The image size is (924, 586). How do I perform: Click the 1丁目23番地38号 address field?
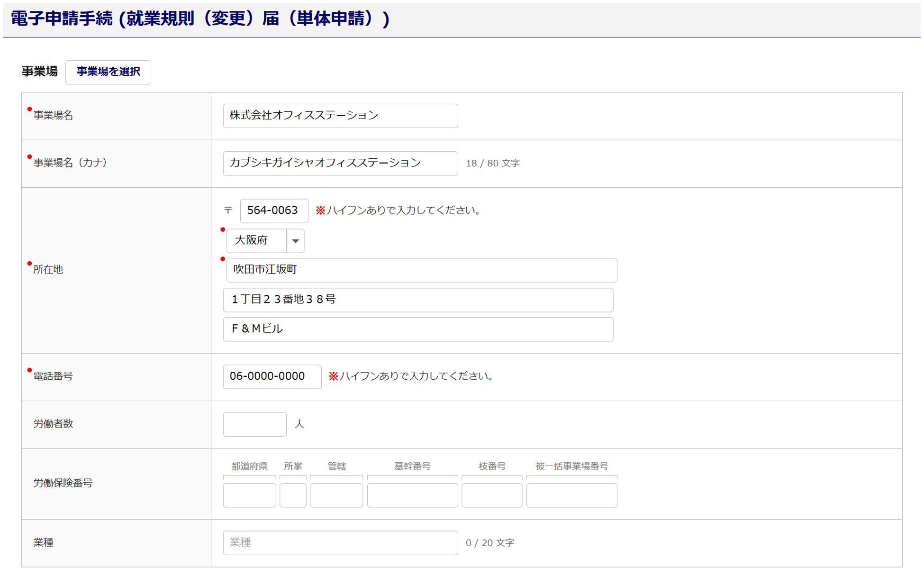click(x=417, y=300)
